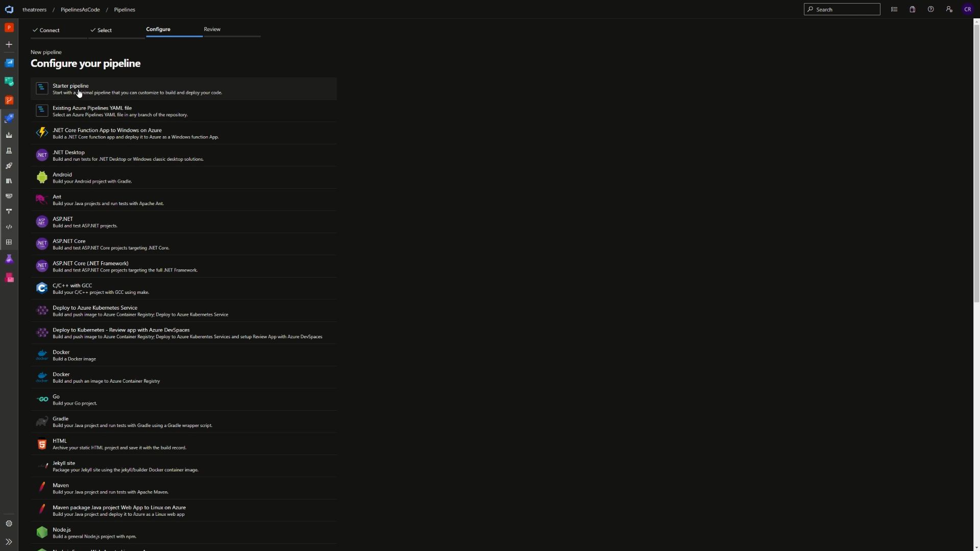Screen dimensions: 980x551
Task: Open the Releases rocket icon in sidebar
Action: click(9, 166)
